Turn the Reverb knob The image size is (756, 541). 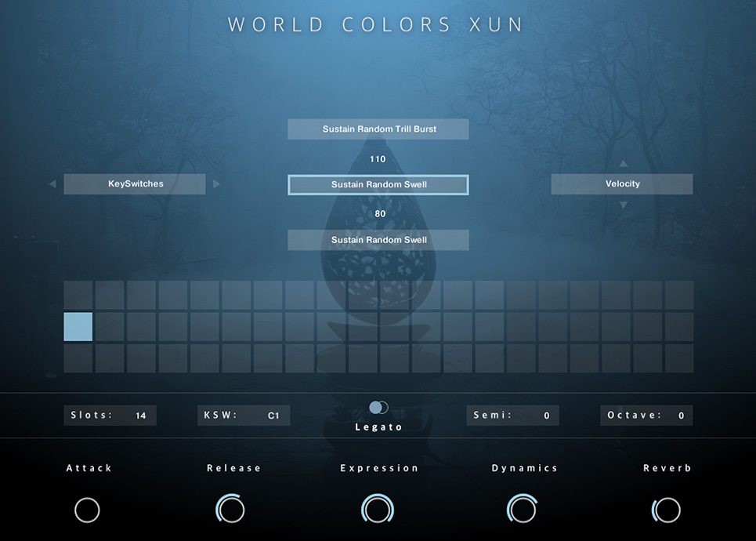point(667,510)
